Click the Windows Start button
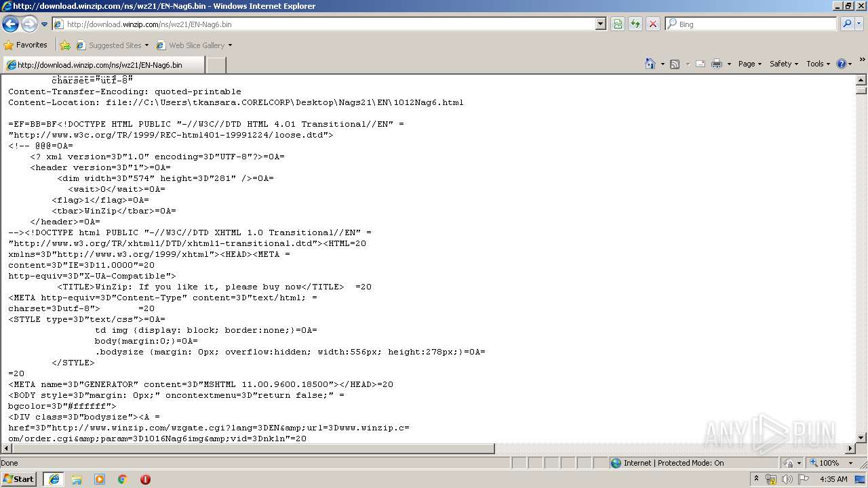This screenshot has width=868, height=488. [x=18, y=479]
